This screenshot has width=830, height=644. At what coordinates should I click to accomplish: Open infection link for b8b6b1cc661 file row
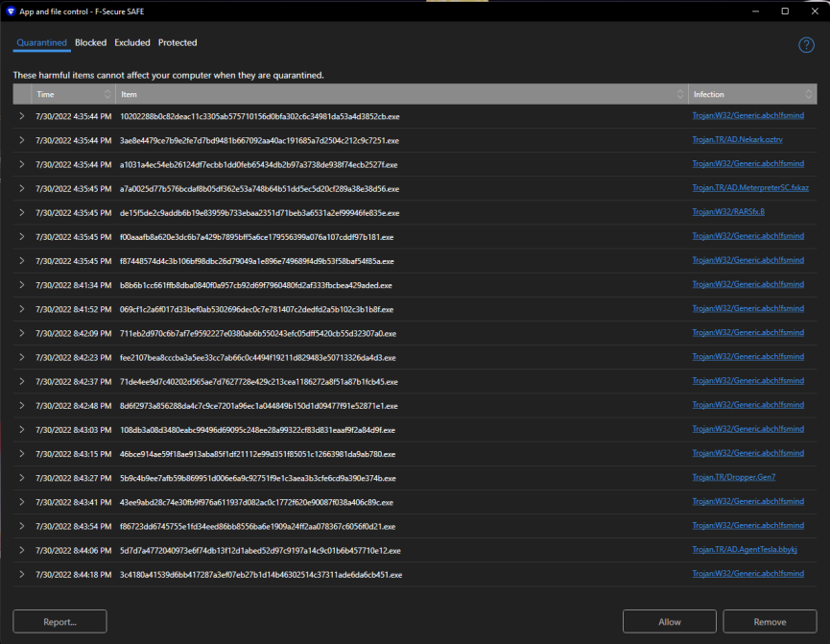pos(747,284)
